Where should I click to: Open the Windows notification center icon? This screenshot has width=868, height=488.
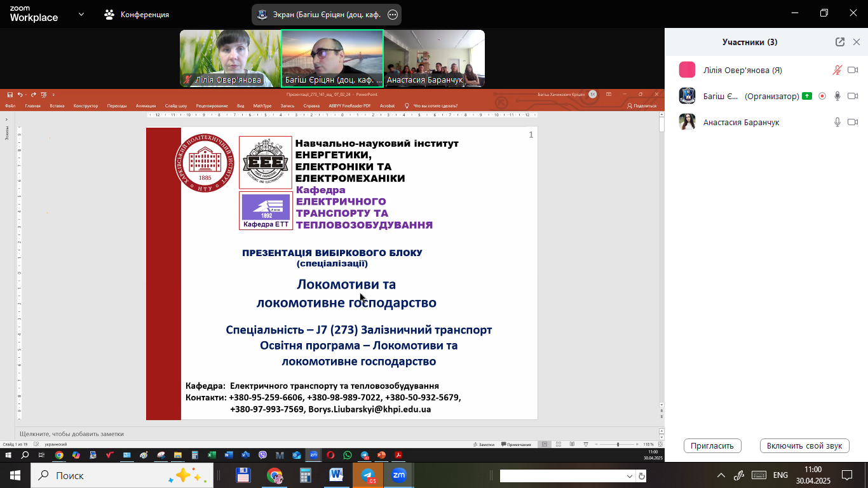coord(847,475)
